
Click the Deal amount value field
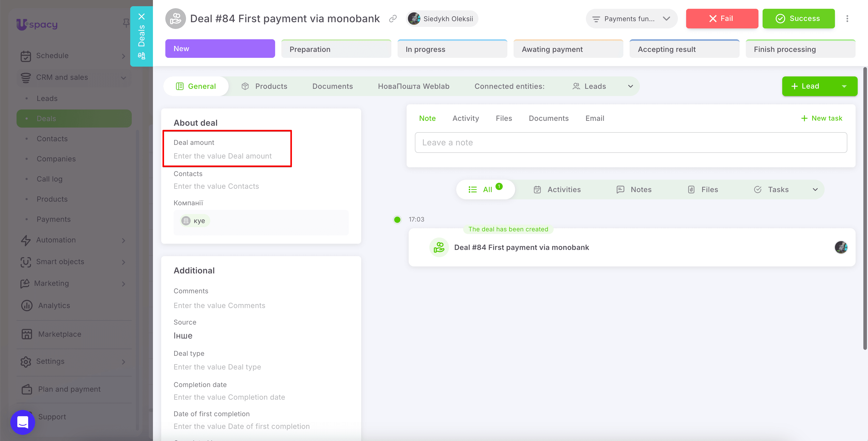223,156
